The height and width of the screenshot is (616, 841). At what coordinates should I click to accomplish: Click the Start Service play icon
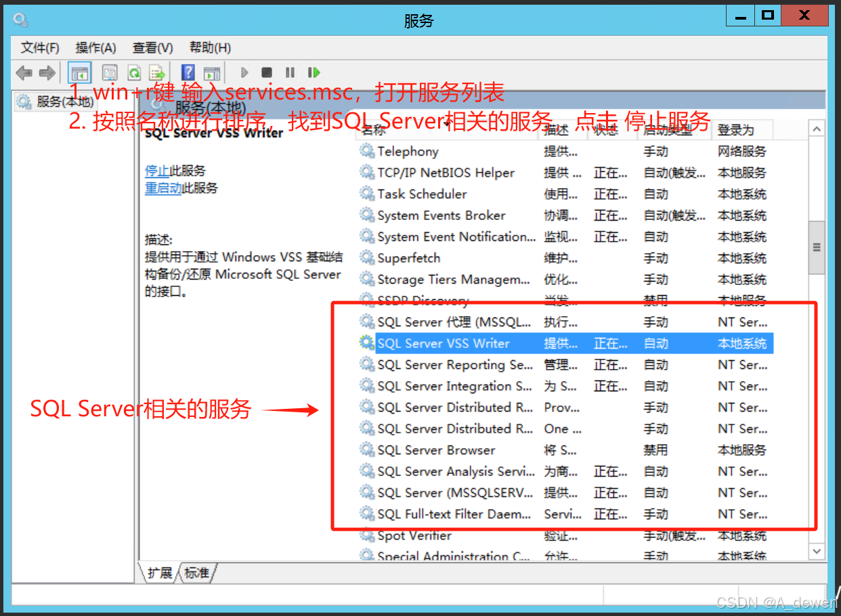click(x=245, y=72)
